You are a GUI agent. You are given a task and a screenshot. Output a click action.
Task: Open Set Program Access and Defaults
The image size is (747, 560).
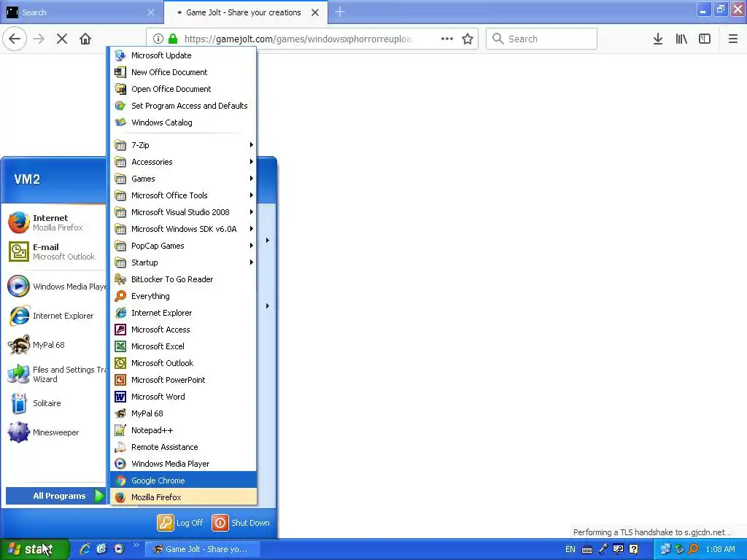click(183, 106)
